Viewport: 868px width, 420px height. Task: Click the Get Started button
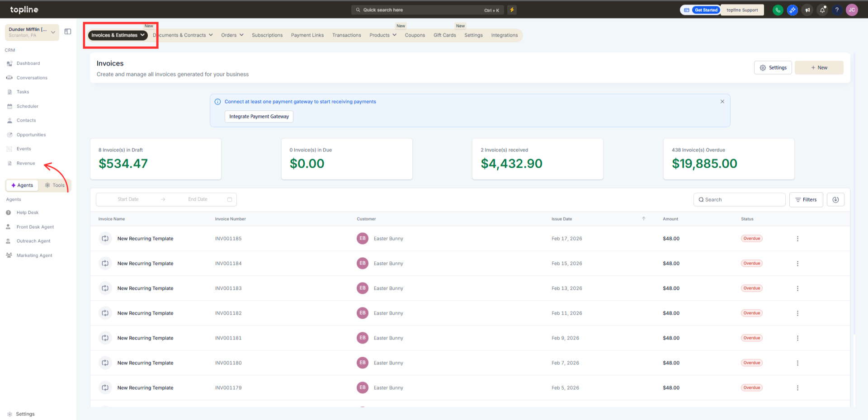[706, 10]
